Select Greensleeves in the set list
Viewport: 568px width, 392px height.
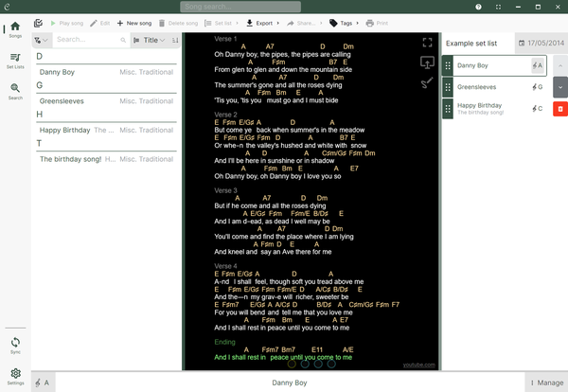(492, 87)
